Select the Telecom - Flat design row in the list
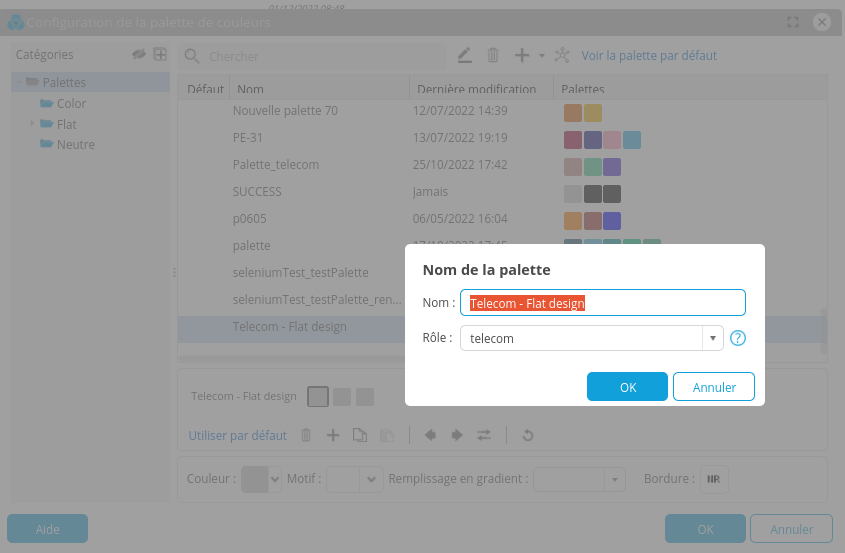The width and height of the screenshot is (845, 553). [291, 328]
